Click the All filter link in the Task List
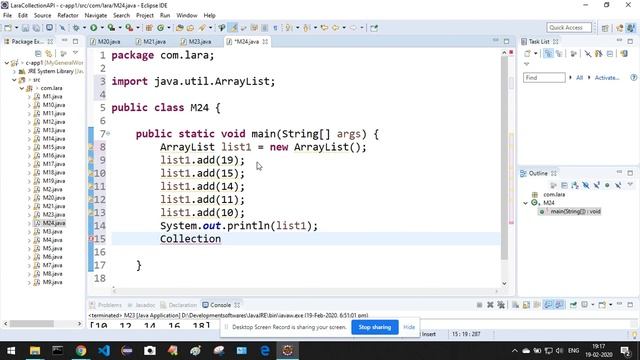Viewport: 640px width, 360px height. click(x=579, y=78)
